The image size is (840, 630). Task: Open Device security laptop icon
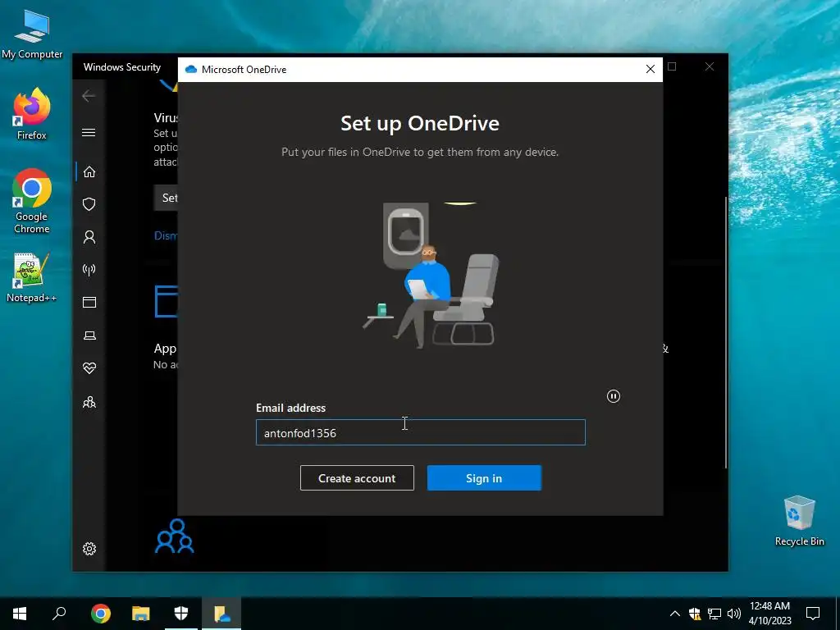pyautogui.click(x=89, y=336)
